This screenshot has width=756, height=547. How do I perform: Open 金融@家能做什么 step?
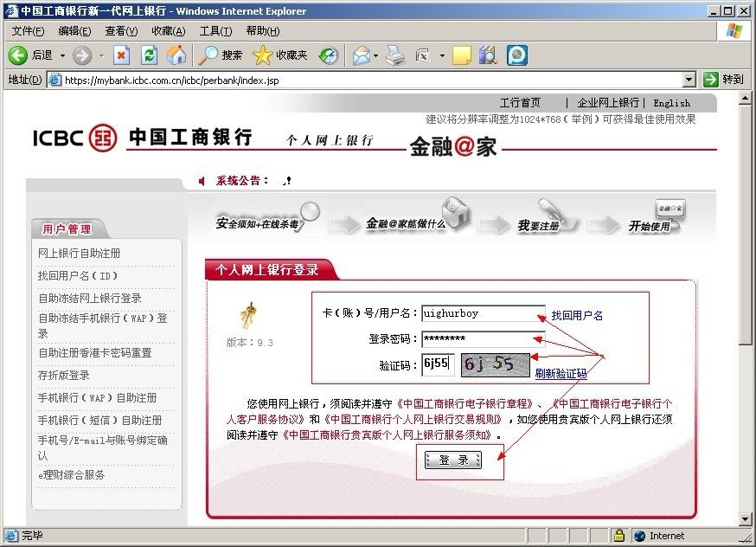[x=417, y=216]
